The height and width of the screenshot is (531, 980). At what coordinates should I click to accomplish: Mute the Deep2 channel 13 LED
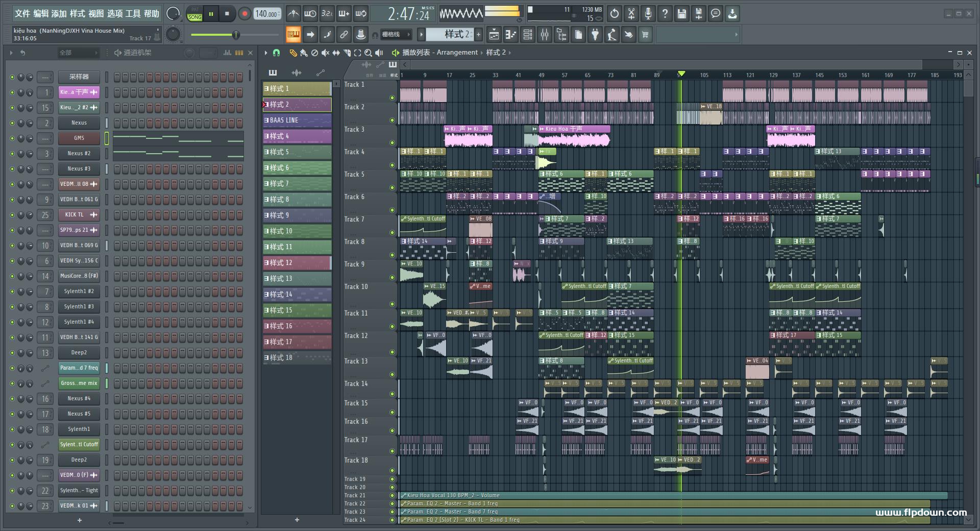[x=12, y=353]
